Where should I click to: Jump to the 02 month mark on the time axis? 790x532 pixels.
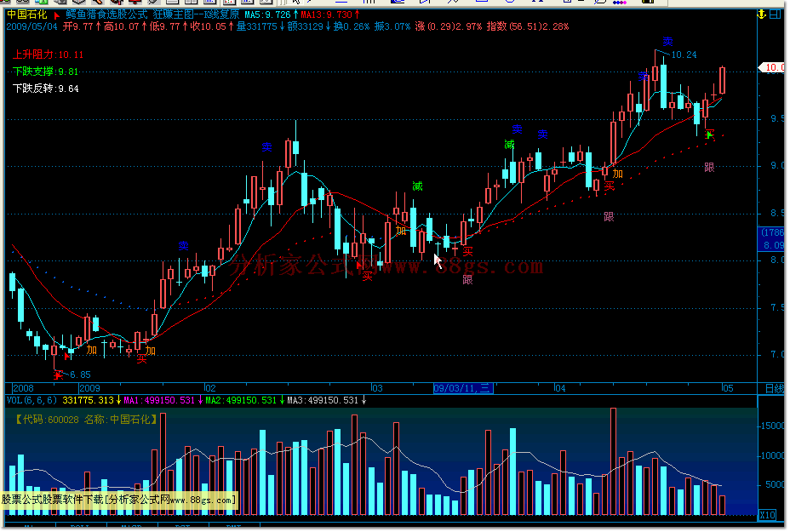[210, 388]
